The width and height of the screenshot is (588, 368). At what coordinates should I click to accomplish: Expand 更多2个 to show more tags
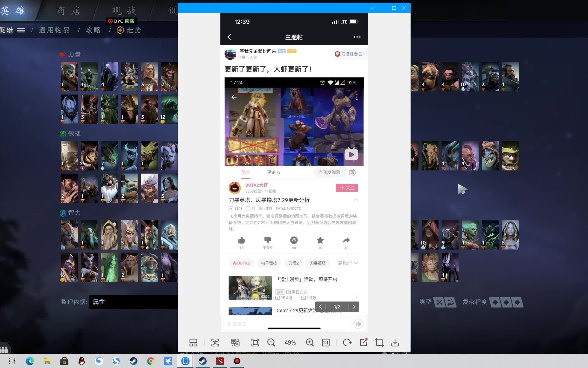tap(347, 263)
